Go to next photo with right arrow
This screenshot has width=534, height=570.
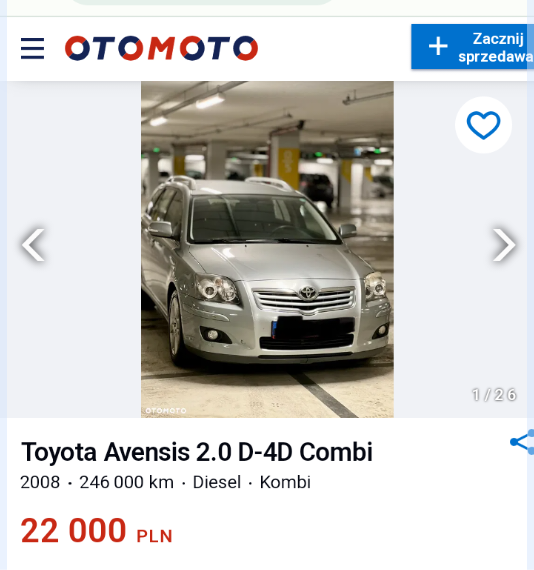tap(504, 245)
